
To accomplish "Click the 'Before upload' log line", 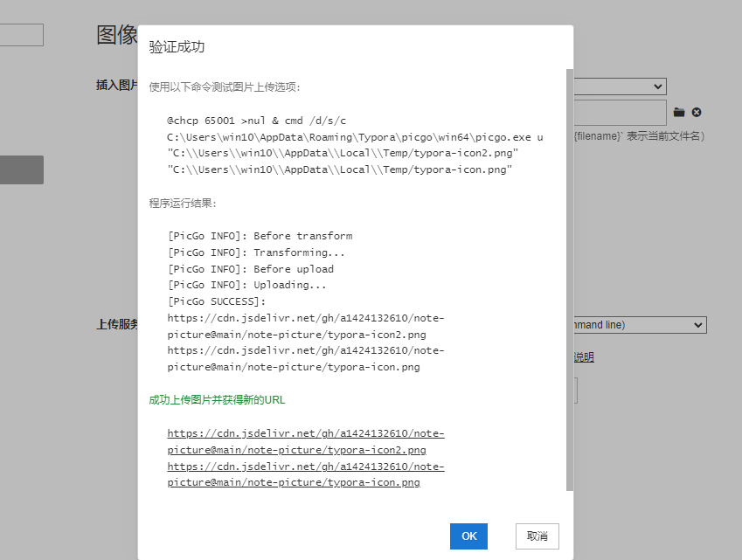I will point(250,269).
